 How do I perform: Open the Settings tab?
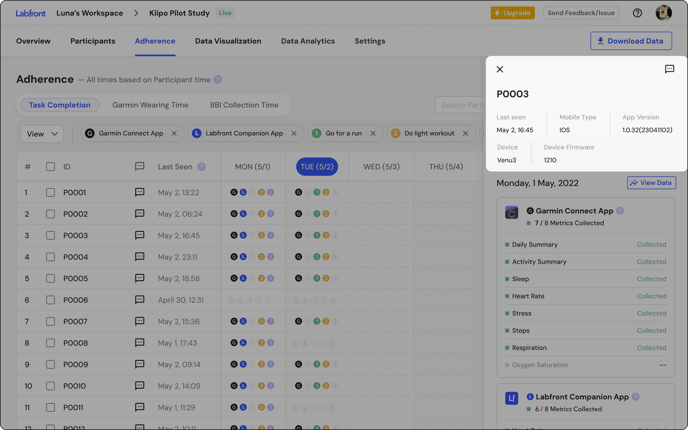coord(370,41)
